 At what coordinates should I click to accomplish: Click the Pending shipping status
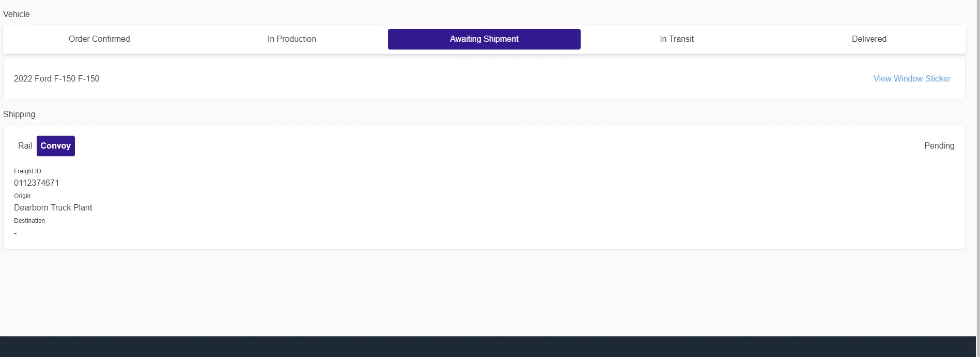tap(939, 146)
